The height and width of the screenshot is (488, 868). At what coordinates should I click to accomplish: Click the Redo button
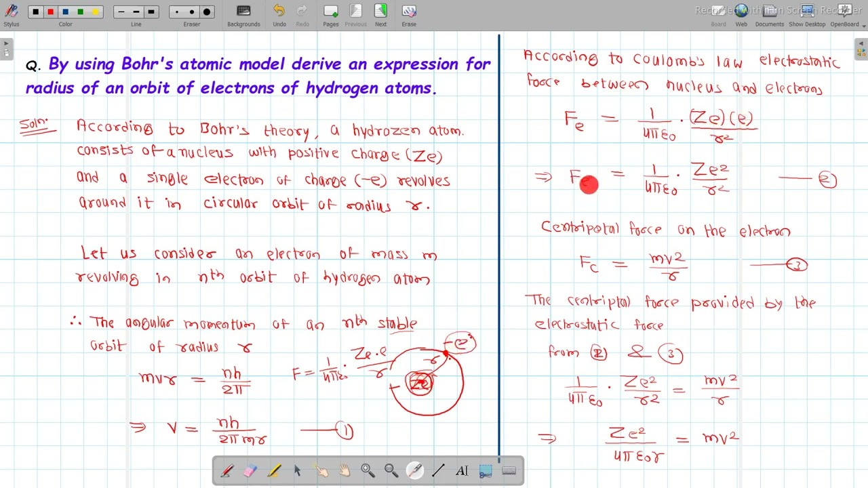pyautogui.click(x=302, y=14)
